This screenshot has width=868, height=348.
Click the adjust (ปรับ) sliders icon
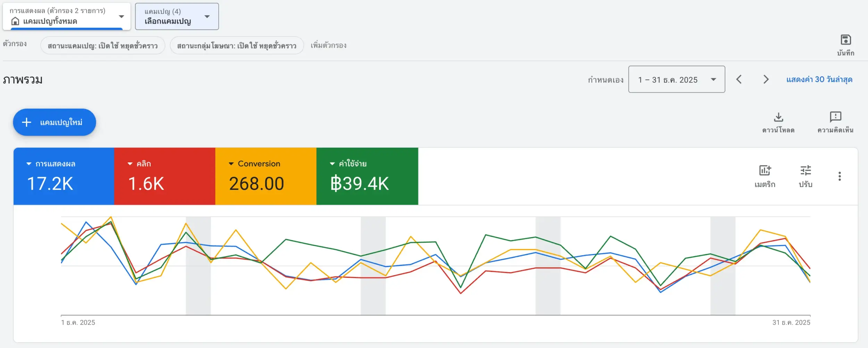(806, 171)
